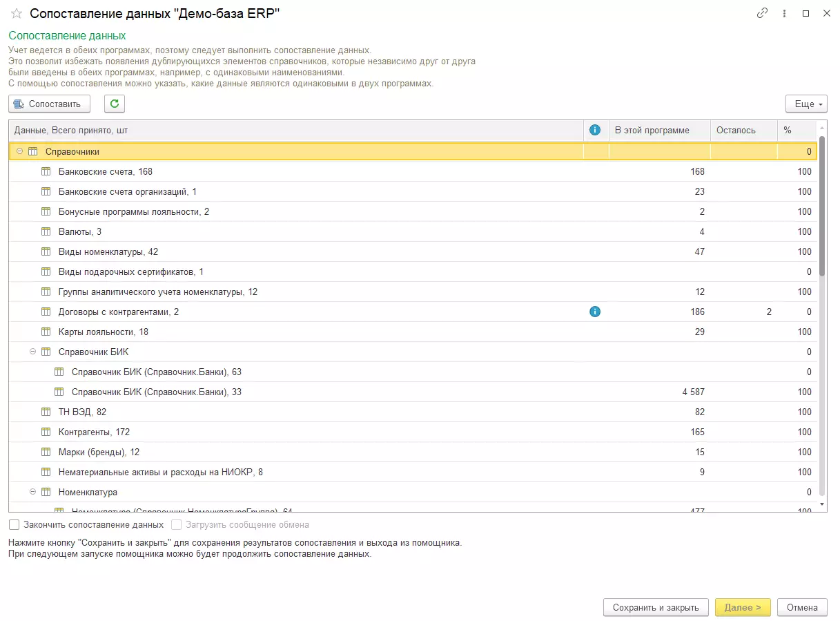Image resolution: width=840 pixels, height=621 pixels.
Task: Collapse the Номенклатура group
Action: click(32, 492)
